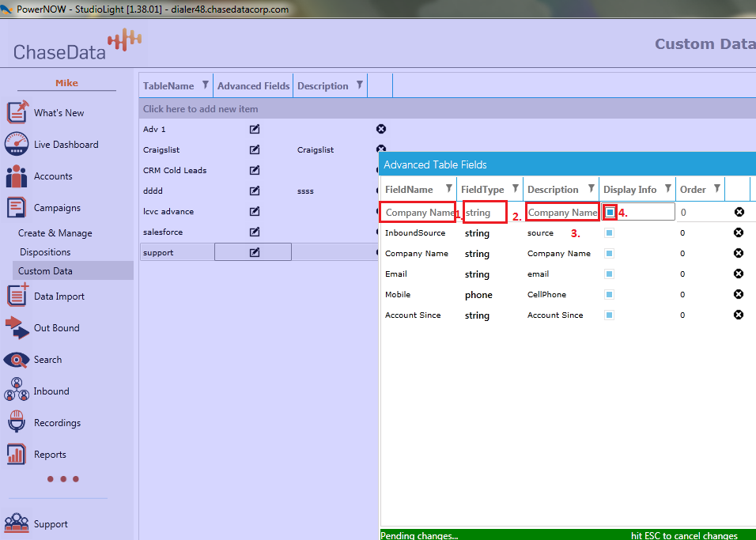The width and height of the screenshot is (756, 540).
Task: Open the FieldName column filter
Action: [x=449, y=189]
